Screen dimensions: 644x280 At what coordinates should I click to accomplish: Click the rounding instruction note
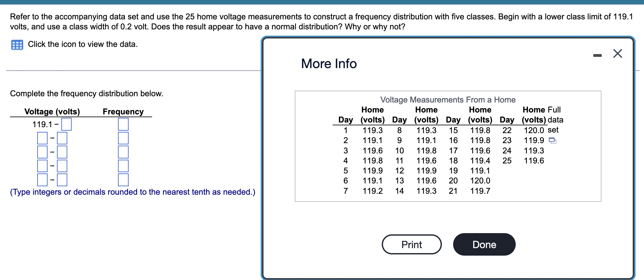tap(133, 192)
